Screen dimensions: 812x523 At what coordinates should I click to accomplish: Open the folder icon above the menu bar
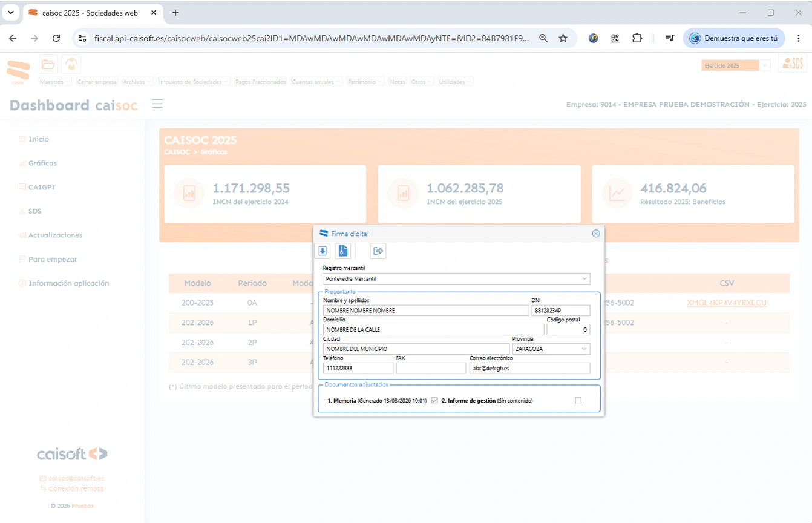point(48,64)
